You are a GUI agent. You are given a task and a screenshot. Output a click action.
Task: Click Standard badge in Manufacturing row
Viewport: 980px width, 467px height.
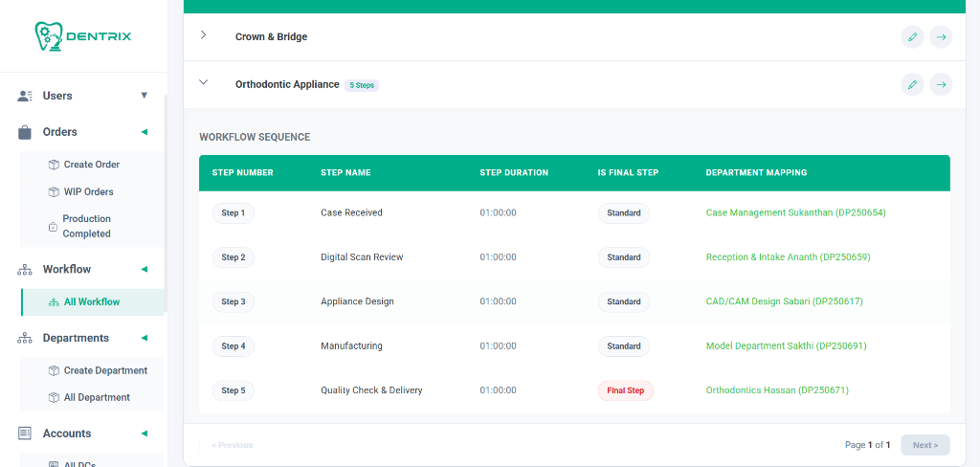point(624,346)
